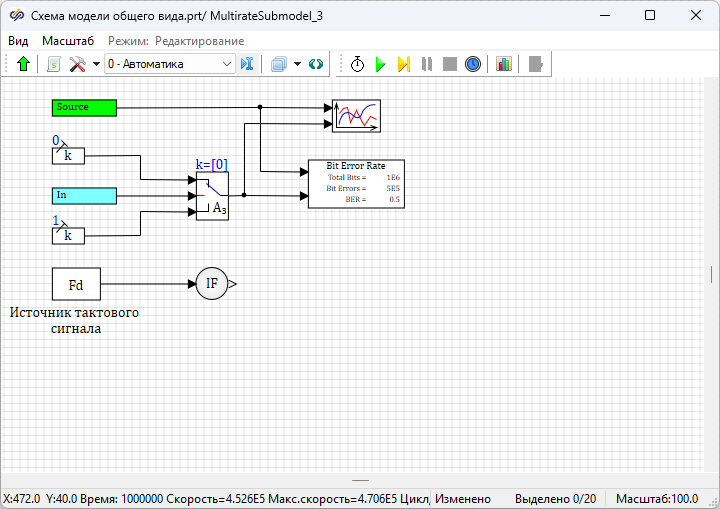Click the yellow step-forward simulation button

pos(404,64)
